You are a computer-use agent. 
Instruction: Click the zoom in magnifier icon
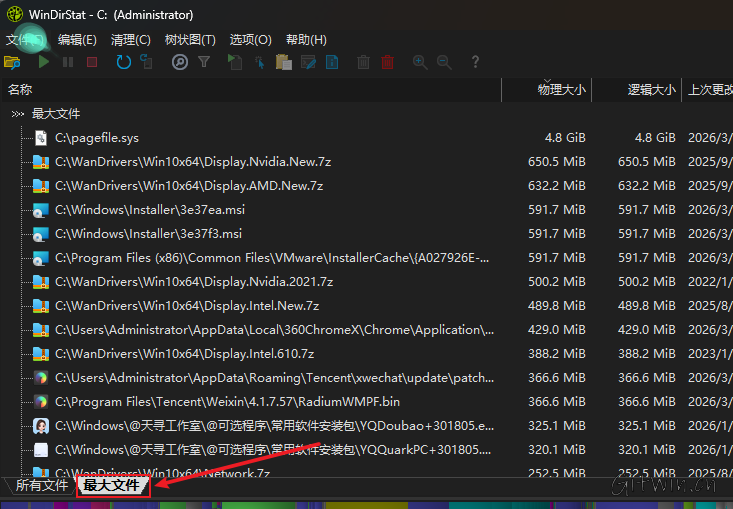point(420,62)
